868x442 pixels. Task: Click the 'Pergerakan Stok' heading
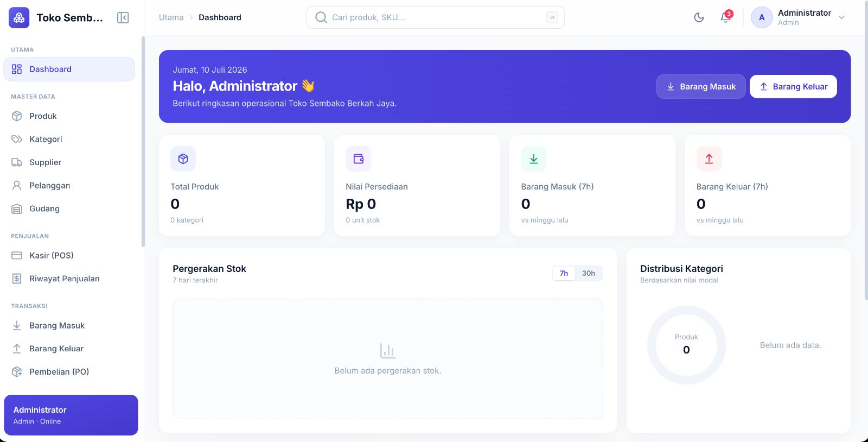(209, 269)
